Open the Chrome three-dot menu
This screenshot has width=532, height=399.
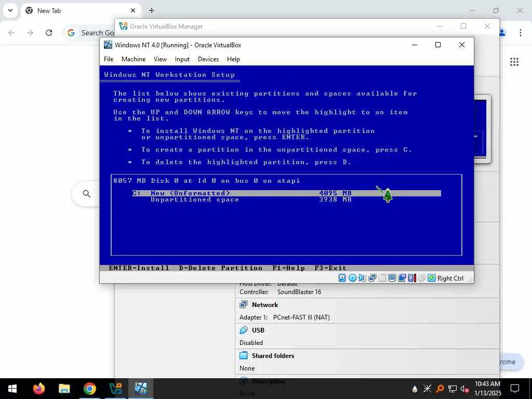coord(521,33)
